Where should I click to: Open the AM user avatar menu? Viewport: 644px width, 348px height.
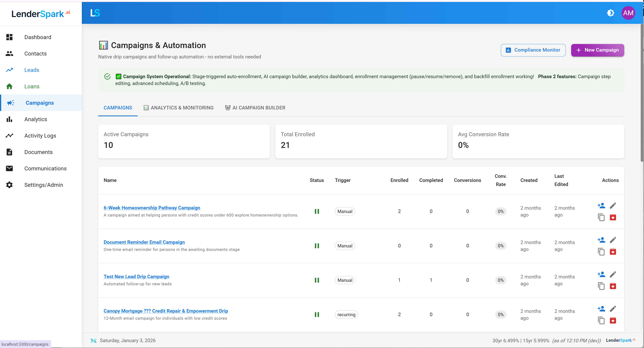(628, 13)
